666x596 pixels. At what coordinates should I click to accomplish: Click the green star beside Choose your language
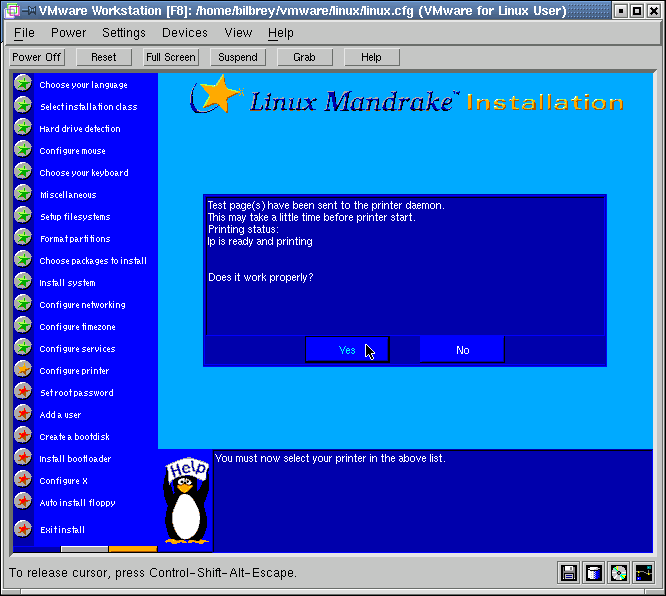[x=23, y=85]
